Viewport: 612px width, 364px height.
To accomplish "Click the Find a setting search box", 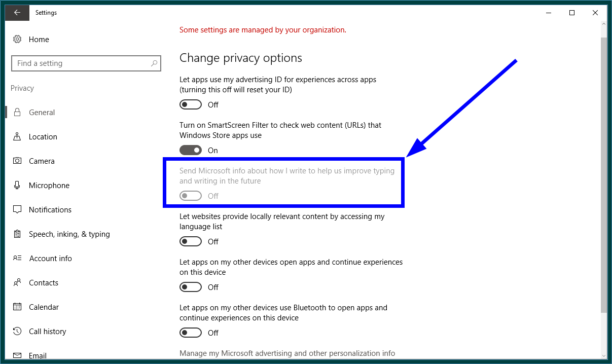I will click(x=86, y=63).
